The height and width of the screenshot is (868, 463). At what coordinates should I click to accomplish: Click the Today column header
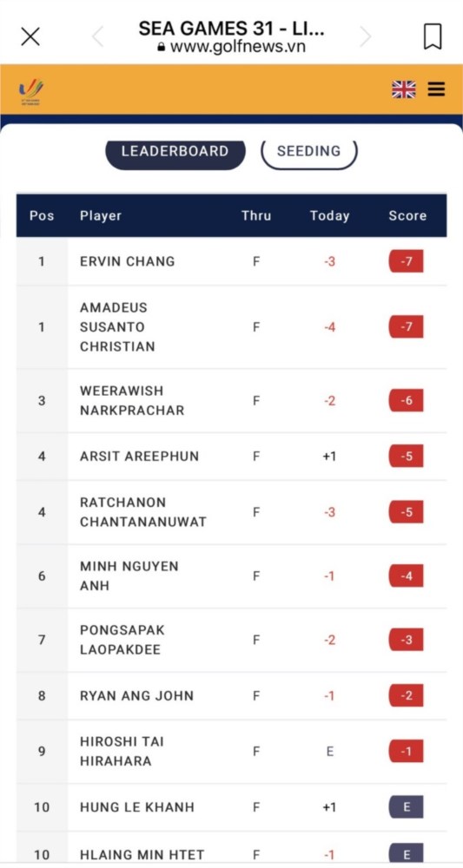click(329, 216)
